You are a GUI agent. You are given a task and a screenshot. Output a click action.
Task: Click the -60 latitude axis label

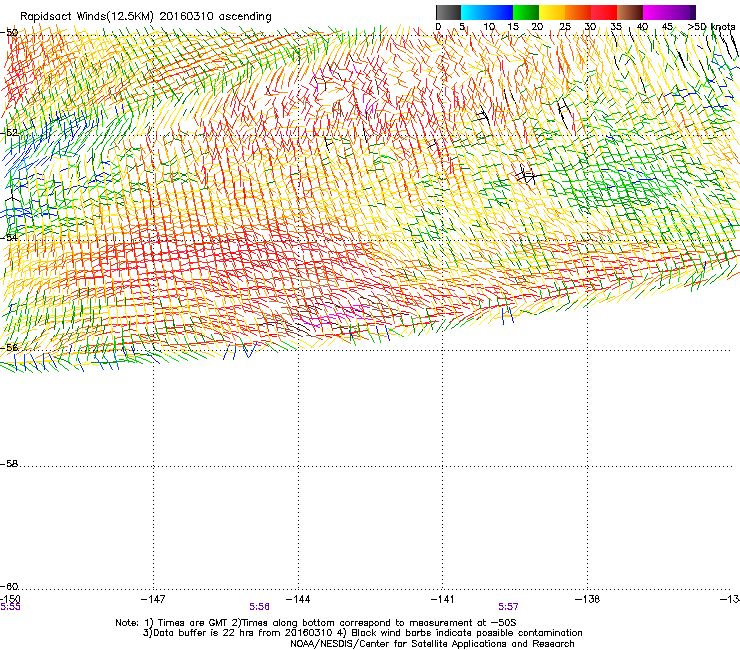(9, 587)
